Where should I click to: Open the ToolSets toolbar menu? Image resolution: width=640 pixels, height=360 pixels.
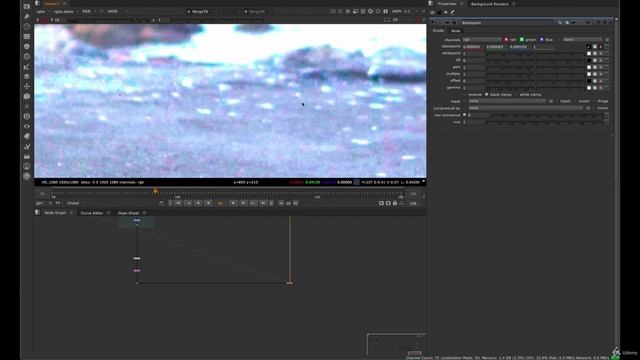(x=27, y=146)
